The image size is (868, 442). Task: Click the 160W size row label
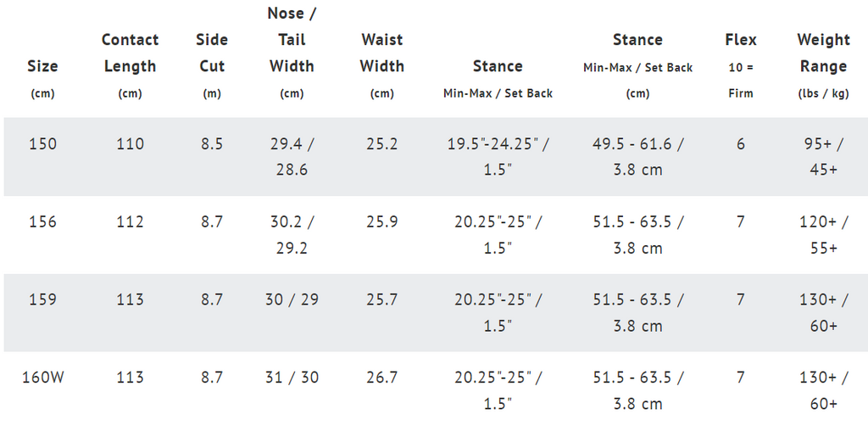[42, 378]
